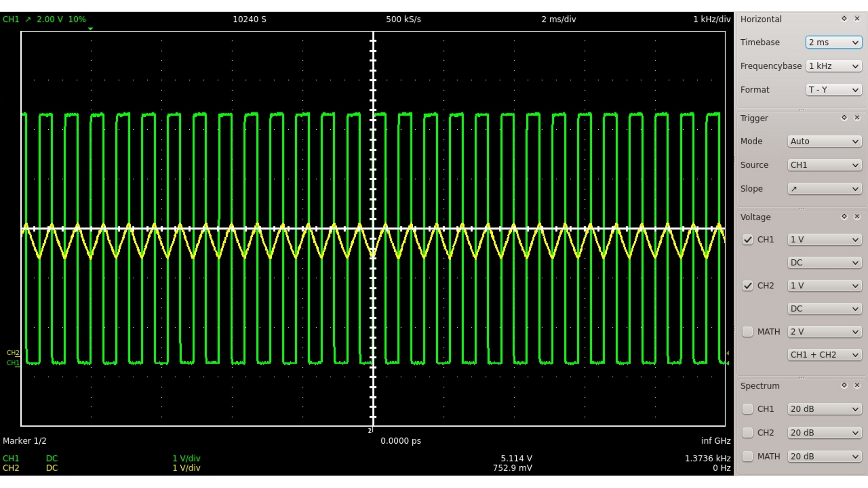The width and height of the screenshot is (868, 488).
Task: Open the CH1 + CH2 math mode dropdown
Action: point(824,355)
